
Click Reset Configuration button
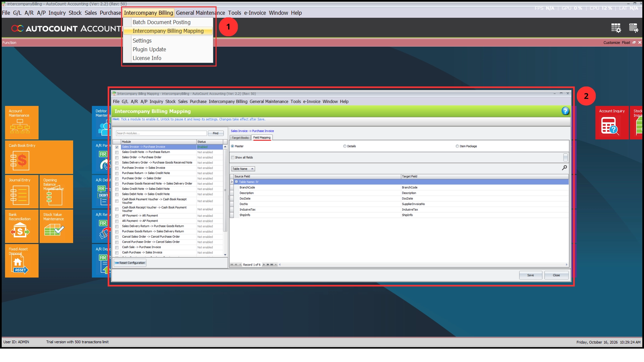(130, 263)
